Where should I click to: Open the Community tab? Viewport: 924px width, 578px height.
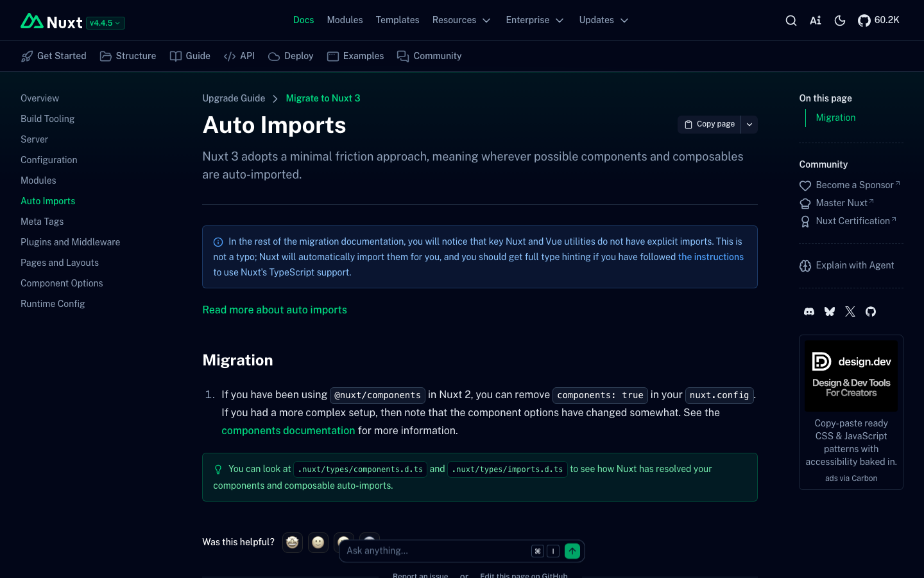(x=429, y=56)
